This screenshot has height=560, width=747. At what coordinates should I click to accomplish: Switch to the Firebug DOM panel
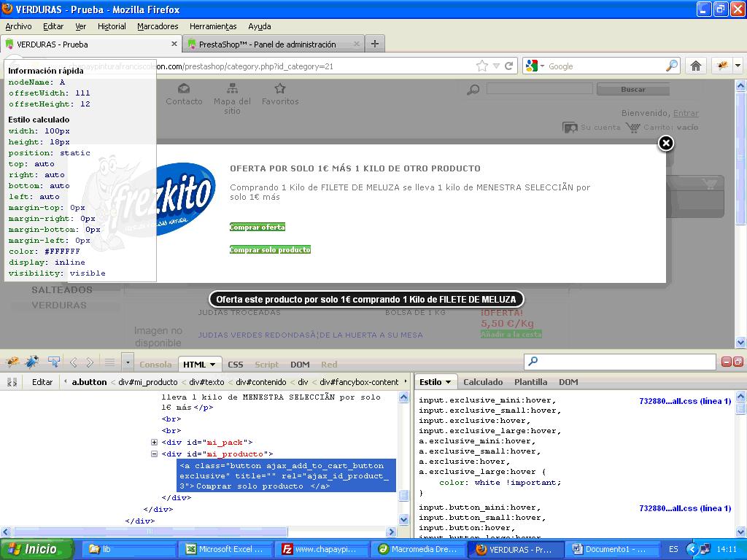[300, 365]
